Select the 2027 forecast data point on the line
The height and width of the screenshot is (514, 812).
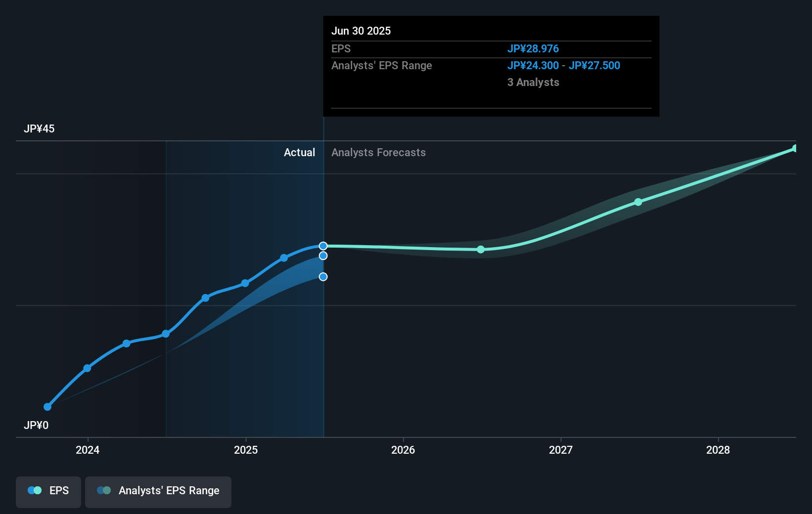click(638, 202)
